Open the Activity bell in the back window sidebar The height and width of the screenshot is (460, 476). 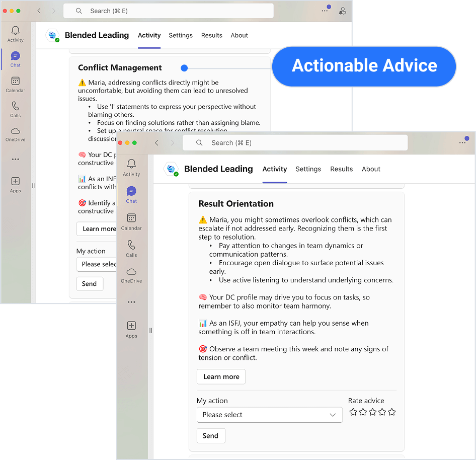pyautogui.click(x=15, y=33)
